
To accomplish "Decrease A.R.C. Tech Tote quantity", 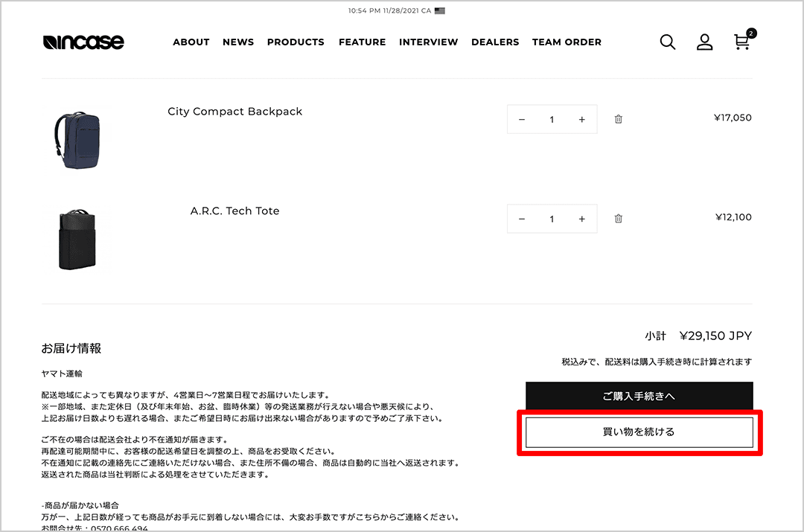I will pos(522,219).
